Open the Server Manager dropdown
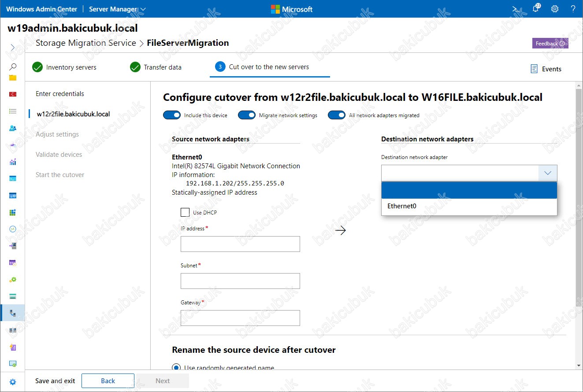This screenshot has width=583, height=392. [x=117, y=9]
